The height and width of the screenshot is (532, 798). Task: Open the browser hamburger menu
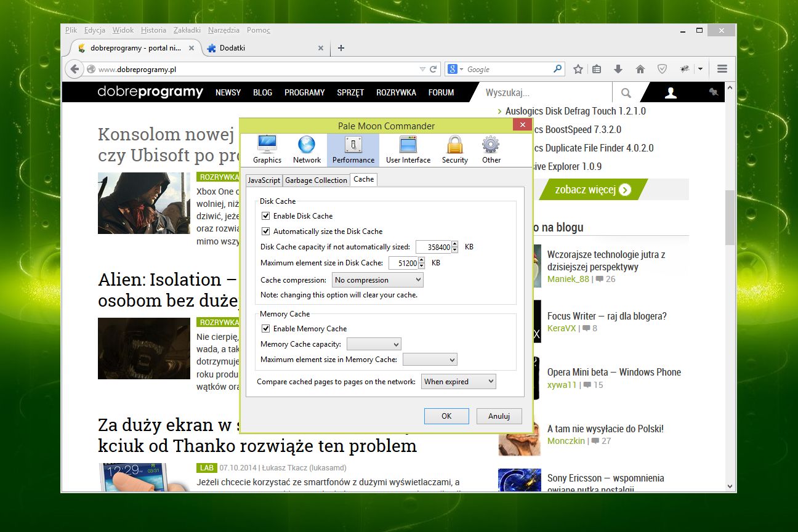click(x=723, y=70)
